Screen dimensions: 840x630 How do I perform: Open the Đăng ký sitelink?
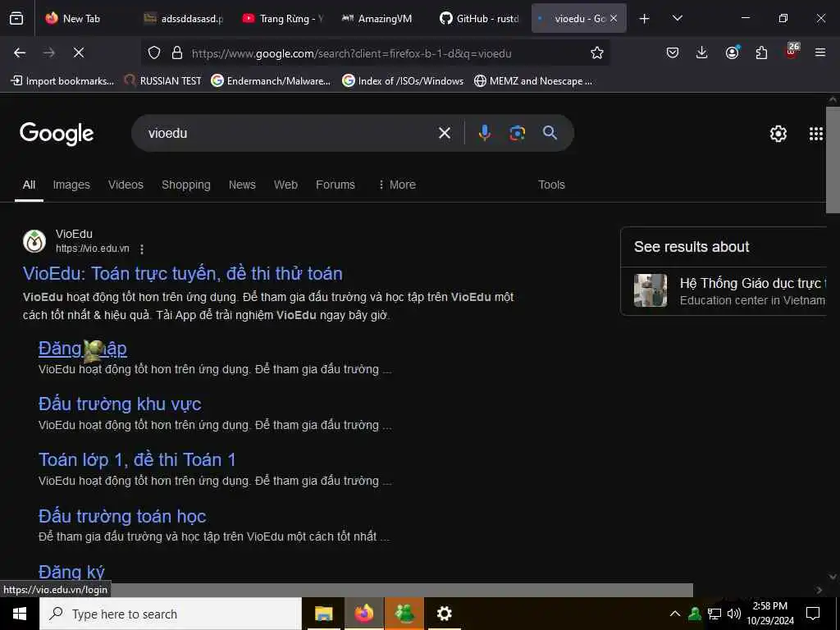pos(71,572)
